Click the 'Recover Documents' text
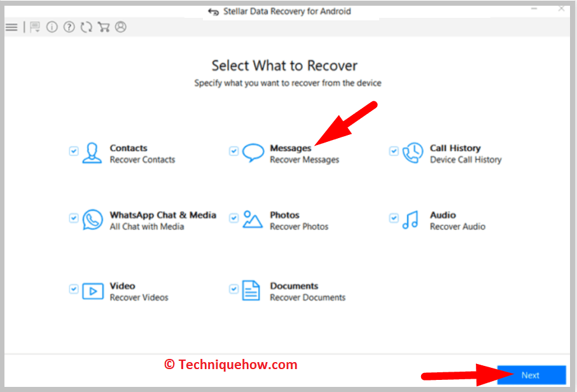Image resolution: width=577 pixels, height=392 pixels. [308, 297]
